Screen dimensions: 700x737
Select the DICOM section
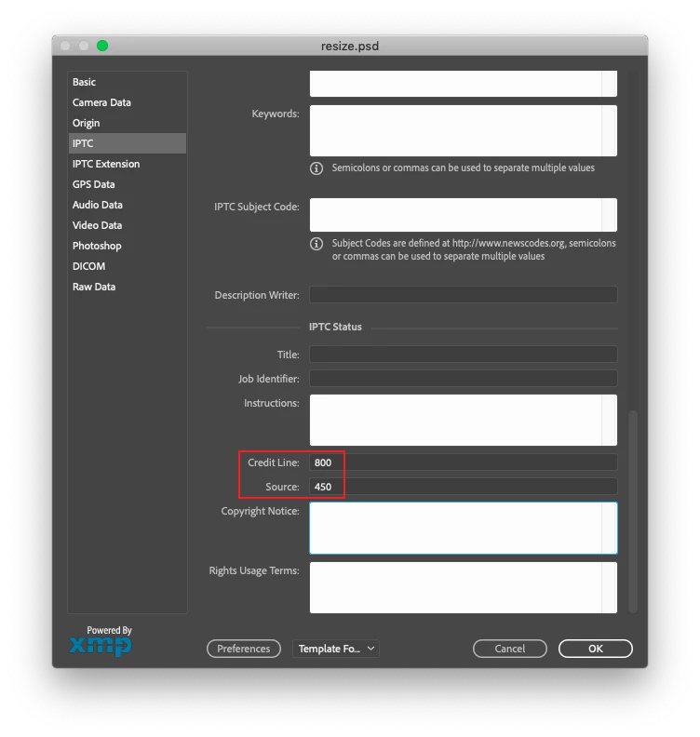pyautogui.click(x=127, y=266)
